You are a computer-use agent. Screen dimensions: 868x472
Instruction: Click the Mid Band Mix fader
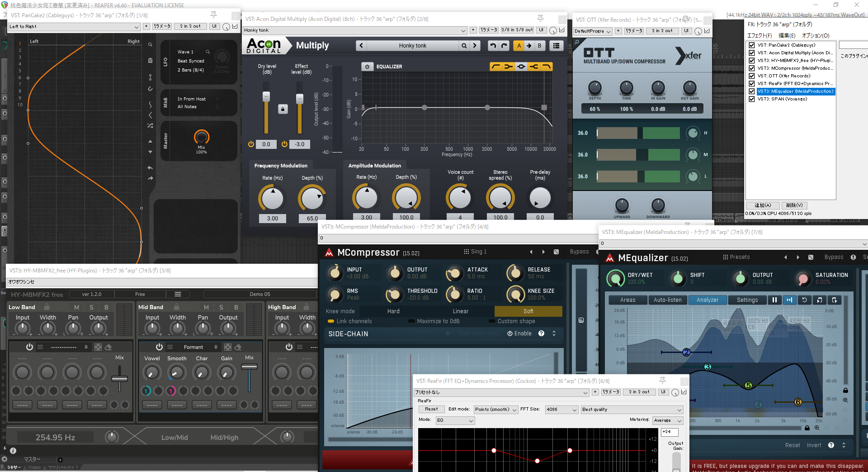coord(249,367)
